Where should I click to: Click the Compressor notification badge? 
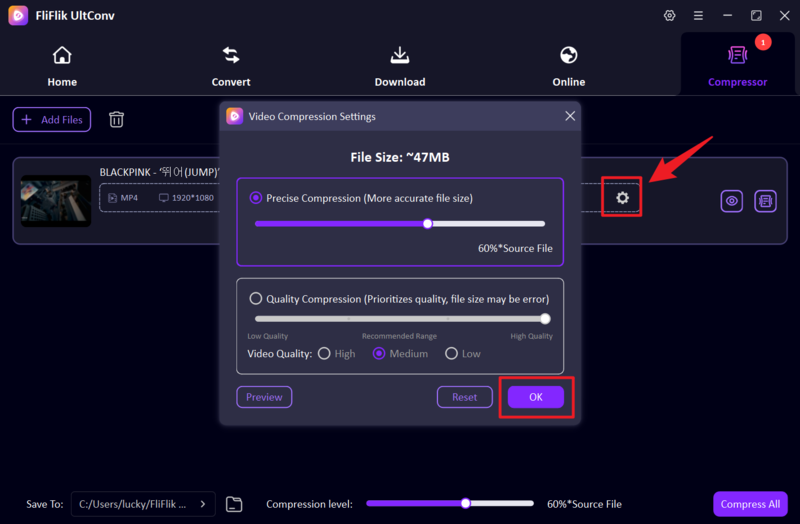pos(763,42)
